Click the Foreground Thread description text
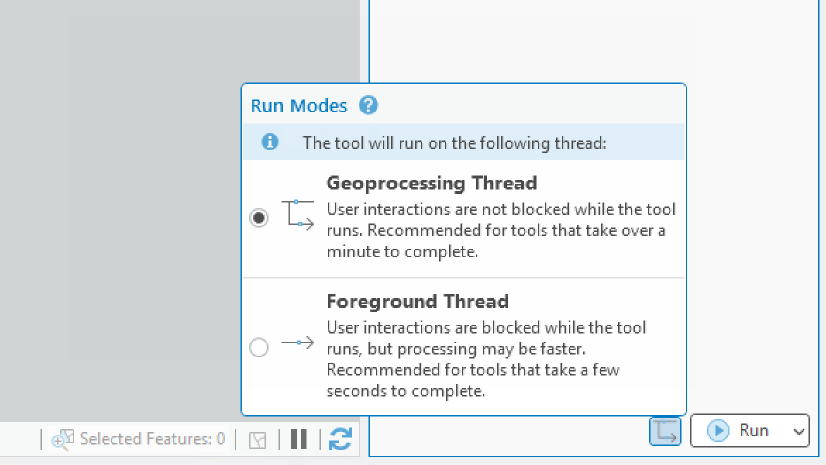 tap(486, 360)
